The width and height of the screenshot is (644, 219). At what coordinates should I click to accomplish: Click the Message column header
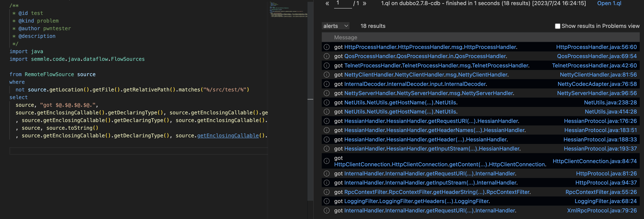[345, 37]
